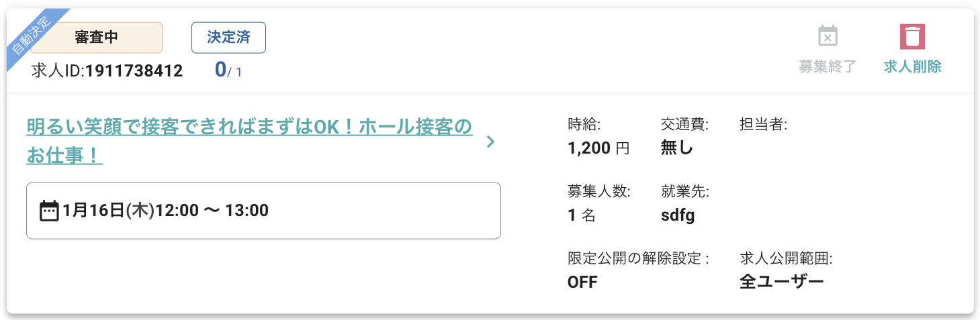
Task: Open the 明るい笑顔で接客 job title link
Action: click(249, 127)
